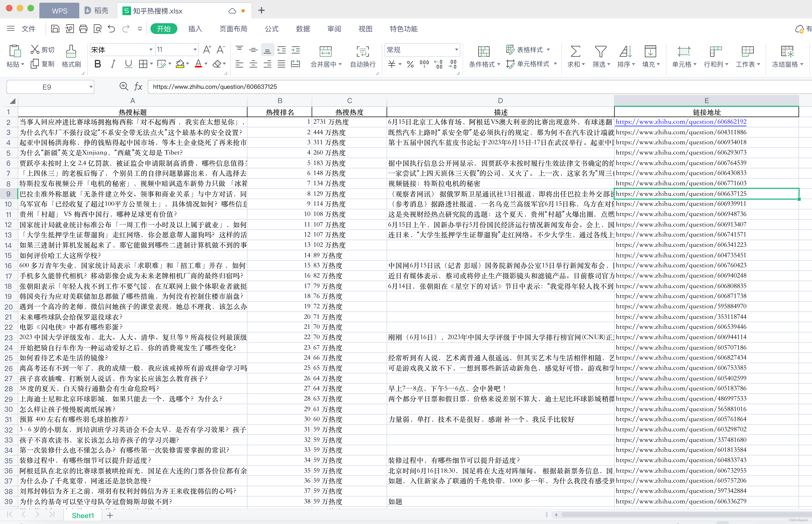Decrease font size with A- icon
812x524 pixels.
coord(221,50)
